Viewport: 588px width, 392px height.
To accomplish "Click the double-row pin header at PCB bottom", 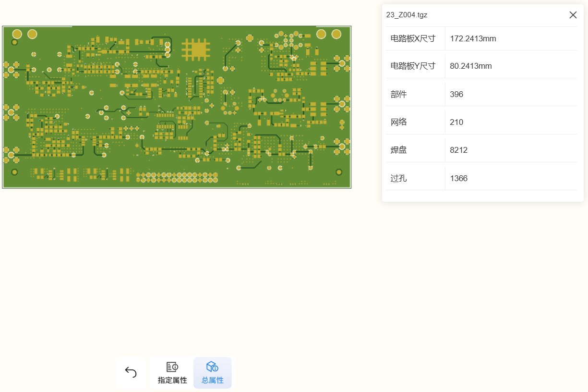I will (x=177, y=178).
